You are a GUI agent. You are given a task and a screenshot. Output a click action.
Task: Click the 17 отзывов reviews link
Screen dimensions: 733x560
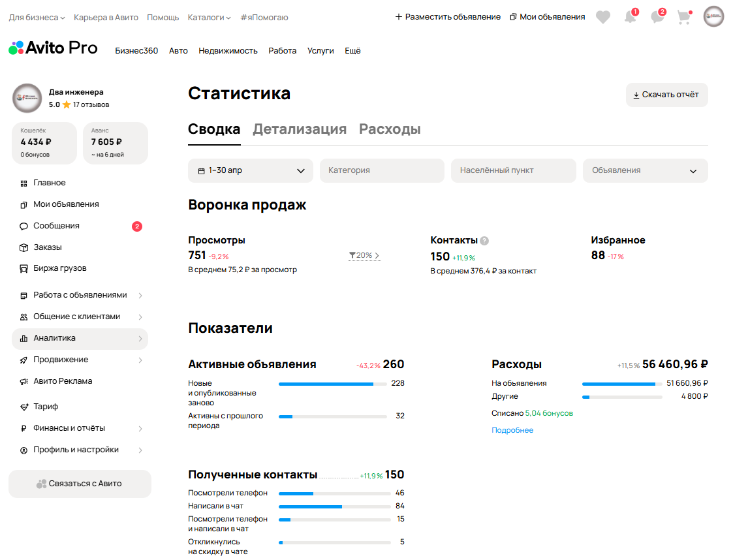[91, 104]
